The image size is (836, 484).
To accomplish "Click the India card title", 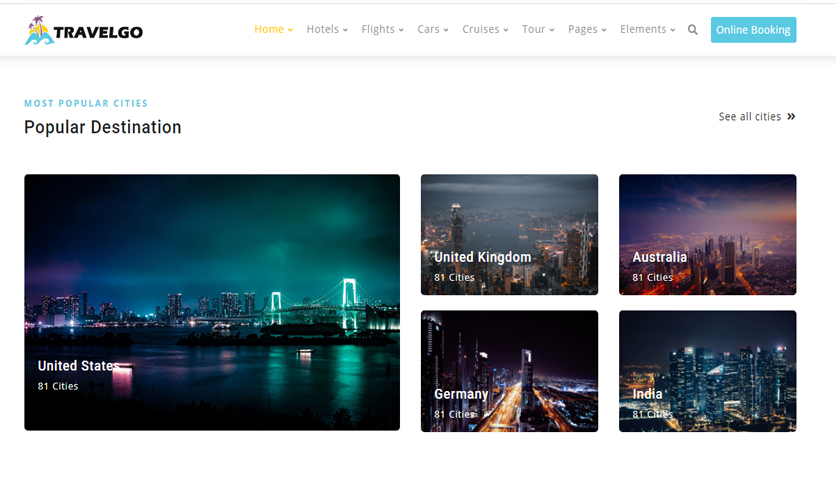I will point(647,394).
